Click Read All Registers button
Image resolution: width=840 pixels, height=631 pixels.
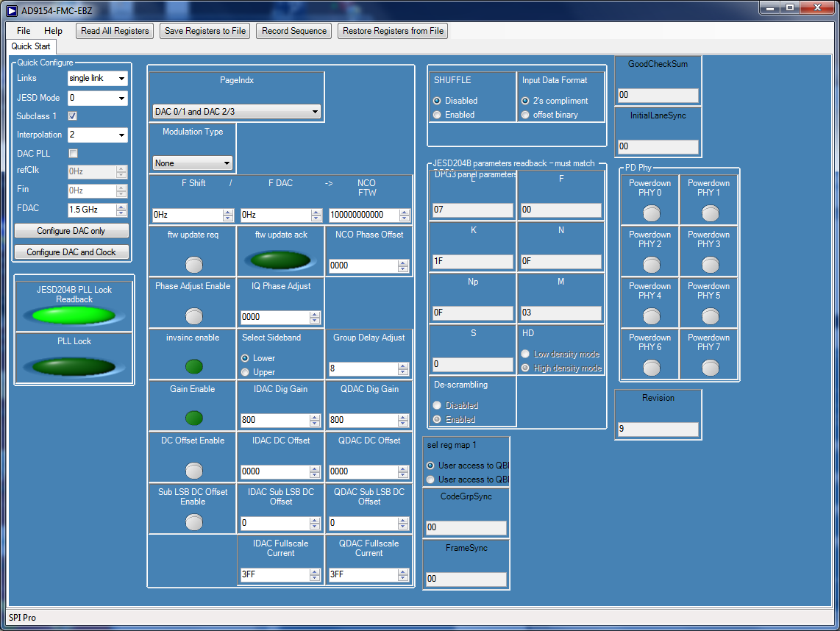(x=115, y=31)
